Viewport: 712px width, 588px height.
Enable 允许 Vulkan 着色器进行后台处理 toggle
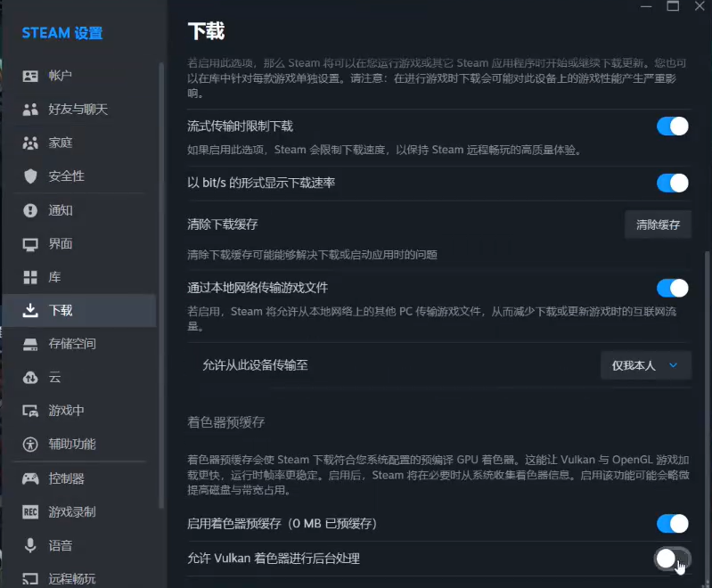[x=673, y=559]
